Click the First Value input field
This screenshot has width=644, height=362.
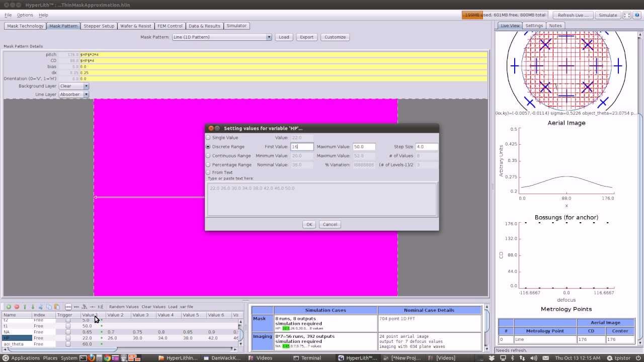click(x=302, y=147)
